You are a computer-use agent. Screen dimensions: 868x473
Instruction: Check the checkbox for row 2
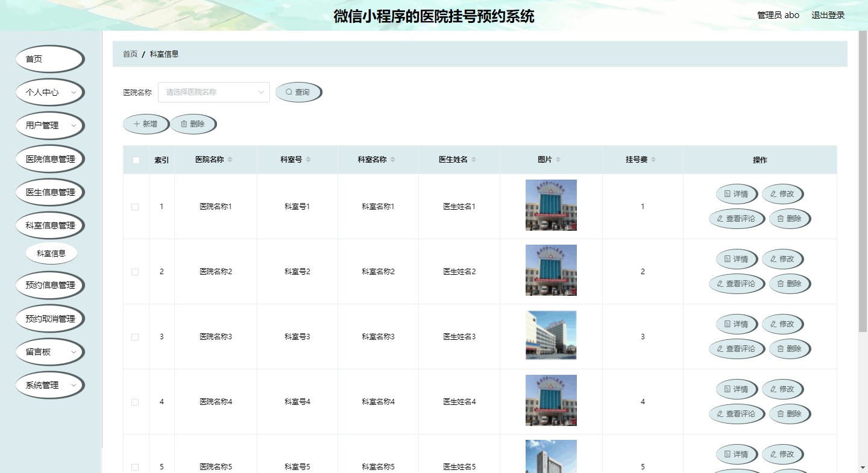[135, 272]
